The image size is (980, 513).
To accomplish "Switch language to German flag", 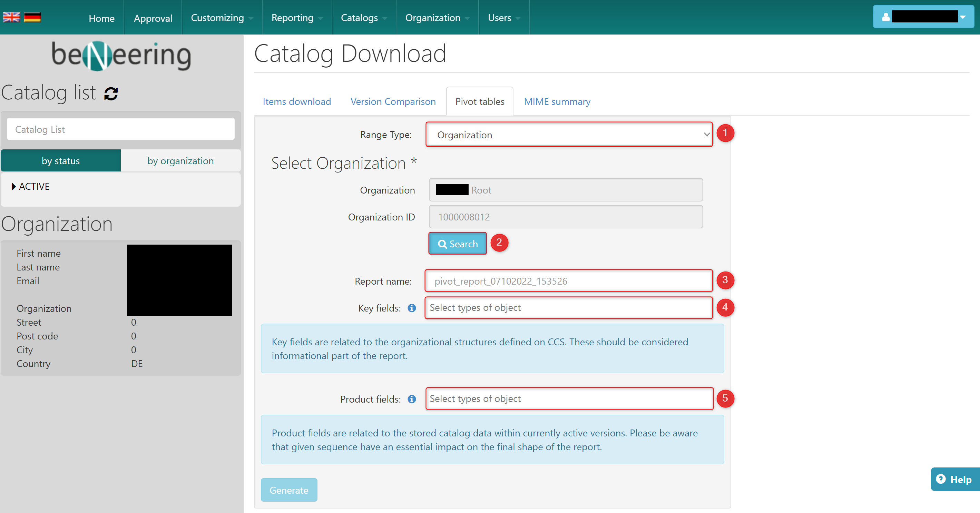I will pos(32,17).
